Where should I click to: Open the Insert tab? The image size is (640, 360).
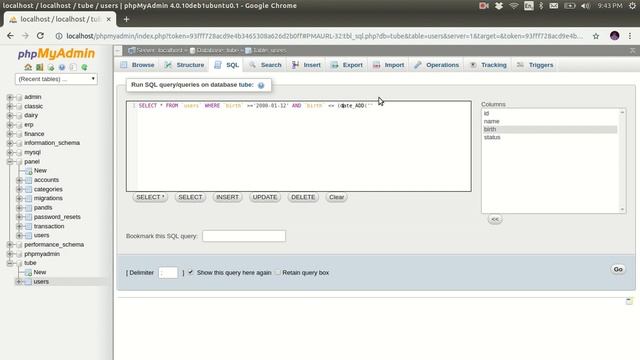click(307, 65)
